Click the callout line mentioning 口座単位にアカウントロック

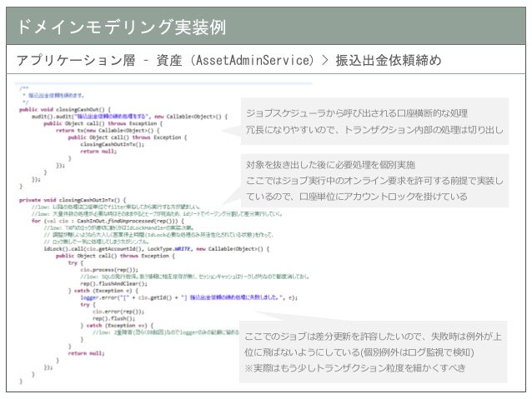[x=357, y=197]
